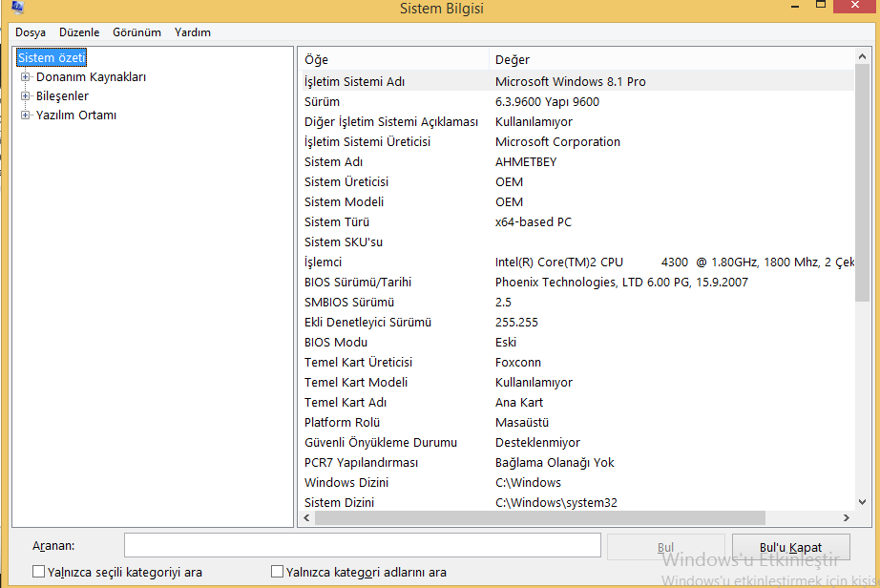The width and height of the screenshot is (880, 588).
Task: Select the Sistem SKU'su row
Action: [576, 241]
